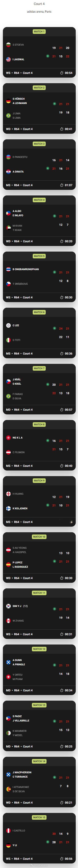The image size is (78, 868).
Task: Click the Scotland flag in Match 12
Action: coord(8,662)
